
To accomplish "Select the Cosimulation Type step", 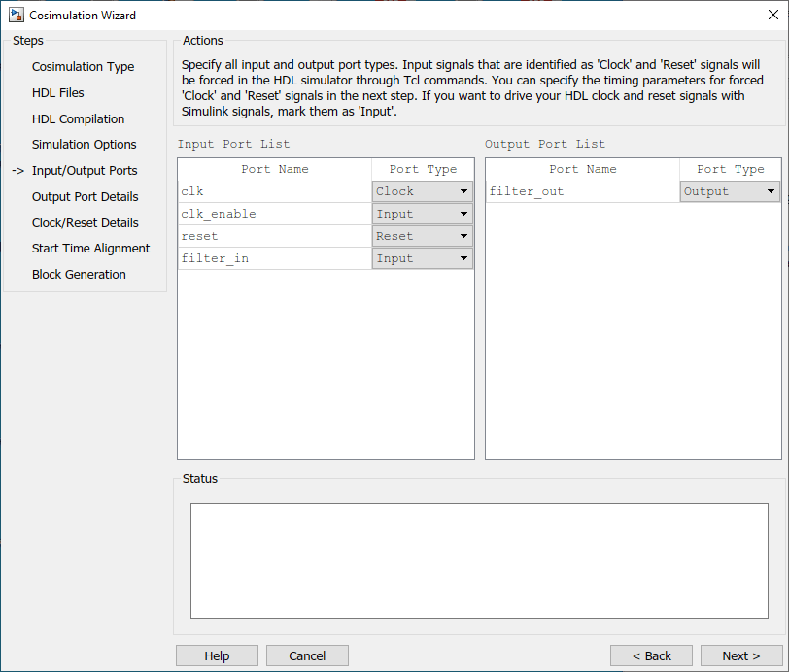I will click(83, 66).
